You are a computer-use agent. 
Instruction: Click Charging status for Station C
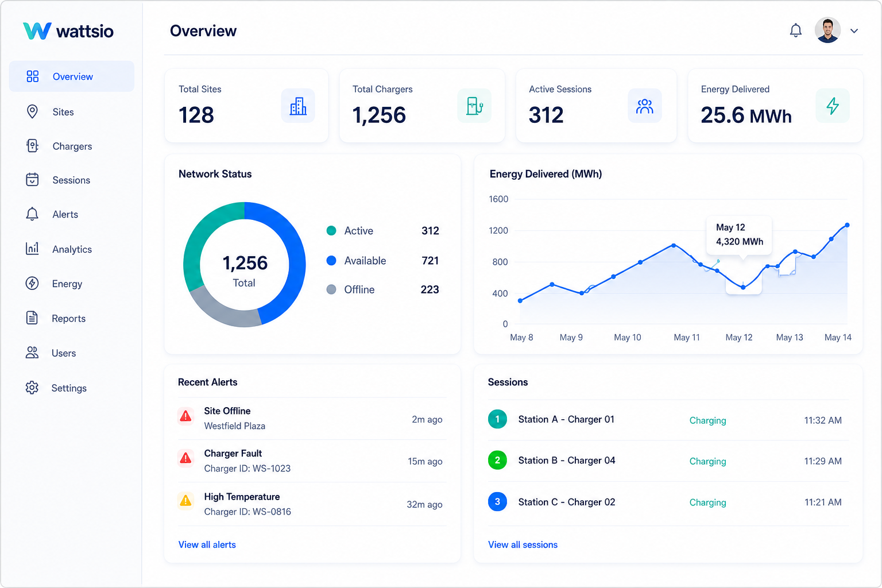[707, 503]
